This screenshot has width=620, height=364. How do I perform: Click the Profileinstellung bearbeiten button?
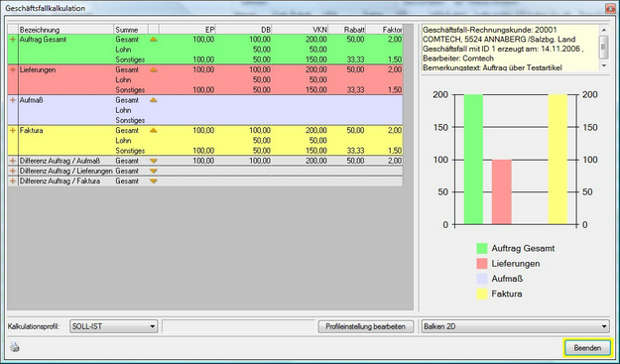pos(366,326)
